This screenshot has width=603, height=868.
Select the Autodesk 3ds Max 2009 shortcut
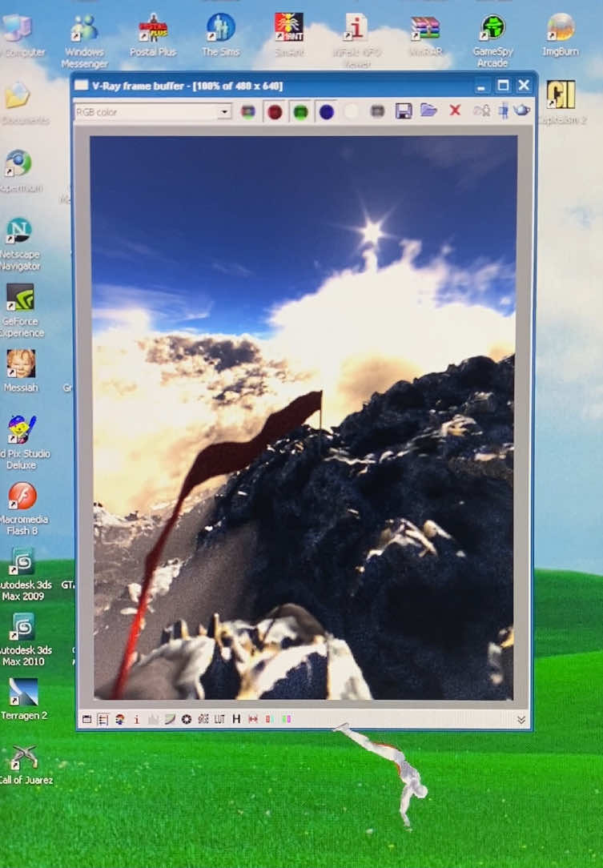point(23,574)
